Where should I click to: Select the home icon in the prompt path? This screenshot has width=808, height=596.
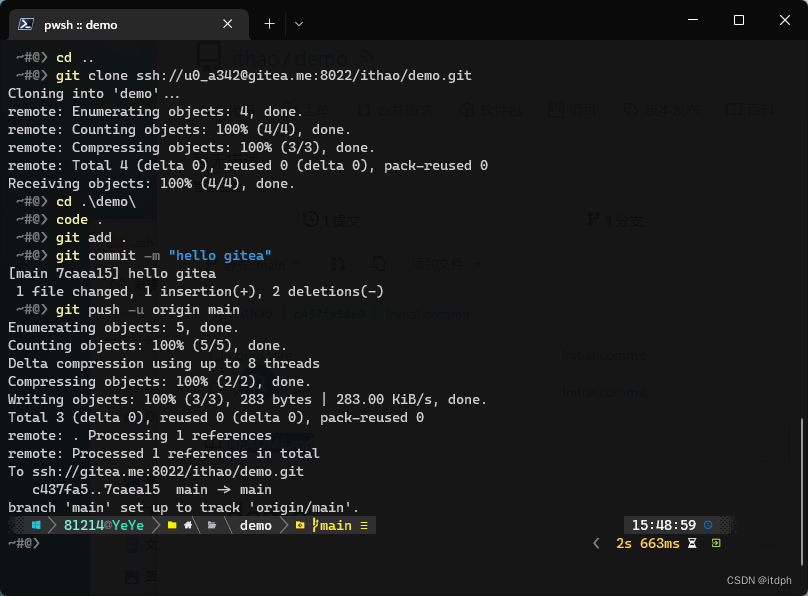click(187, 524)
